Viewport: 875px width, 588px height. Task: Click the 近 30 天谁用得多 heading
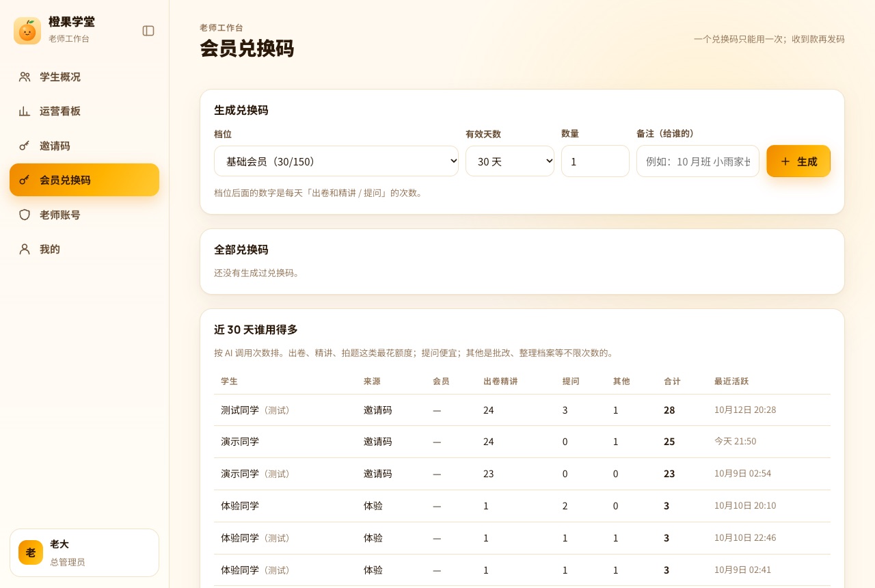(256, 330)
